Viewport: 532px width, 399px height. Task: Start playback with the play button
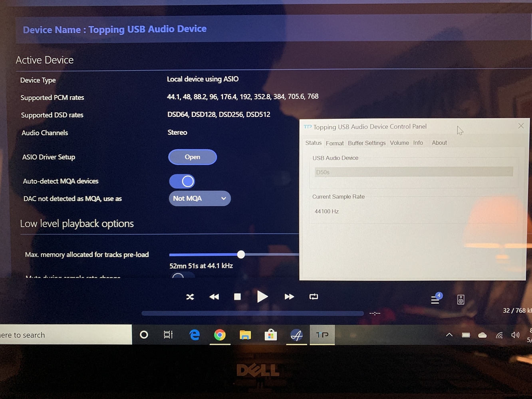[x=262, y=296]
